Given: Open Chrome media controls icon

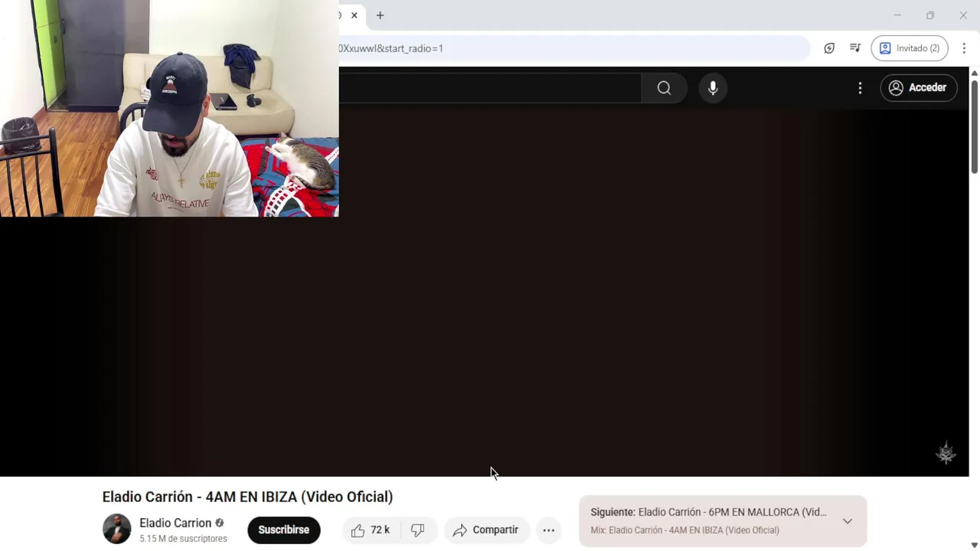Looking at the screenshot, I should [855, 48].
